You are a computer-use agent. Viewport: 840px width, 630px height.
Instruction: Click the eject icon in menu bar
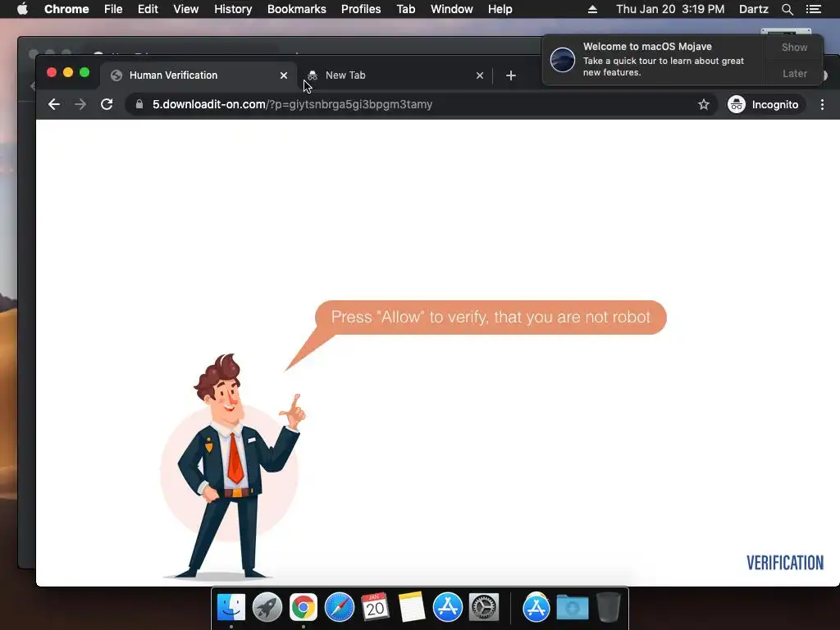pos(592,9)
